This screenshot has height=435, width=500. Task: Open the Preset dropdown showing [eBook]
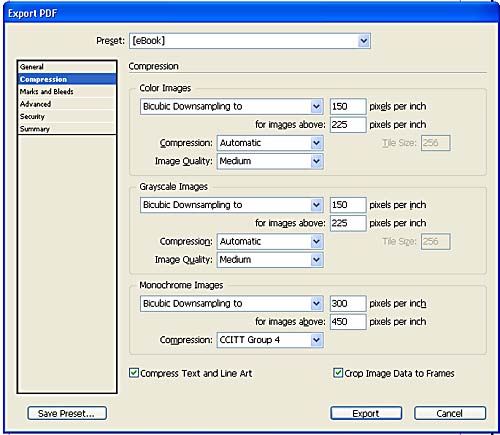(250, 41)
